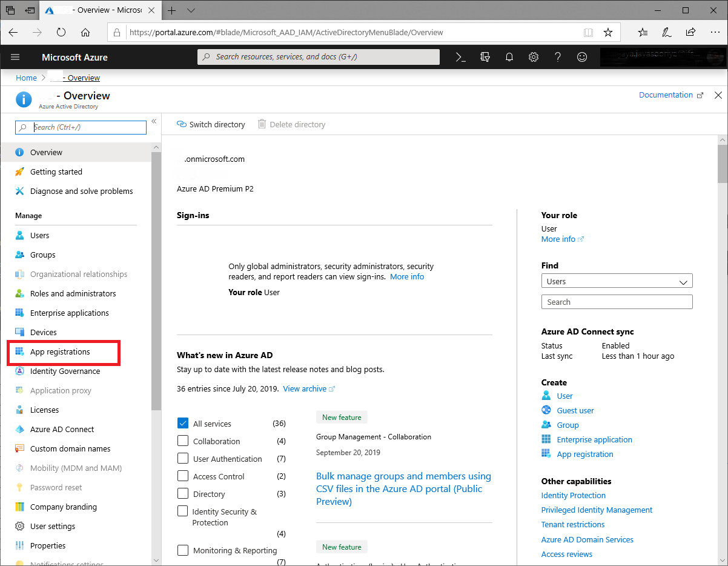Viewport: 728px width, 566px height.
Task: Click the Licenses icon in sidebar
Action: [19, 410]
